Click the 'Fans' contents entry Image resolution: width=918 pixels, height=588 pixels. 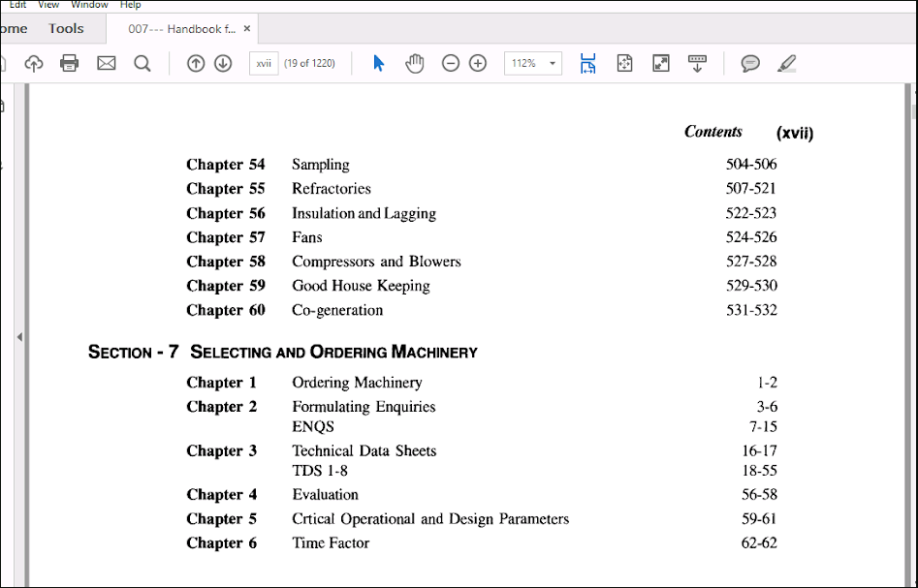click(x=306, y=237)
